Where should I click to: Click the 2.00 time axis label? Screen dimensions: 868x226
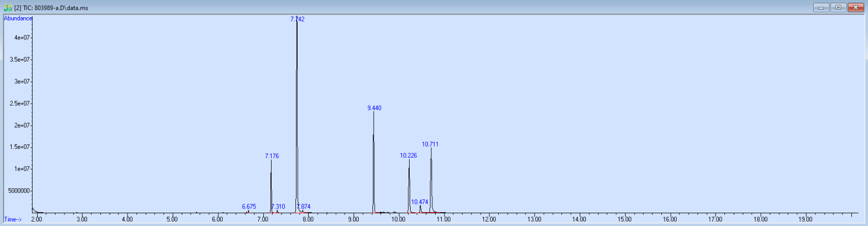pyautogui.click(x=37, y=220)
